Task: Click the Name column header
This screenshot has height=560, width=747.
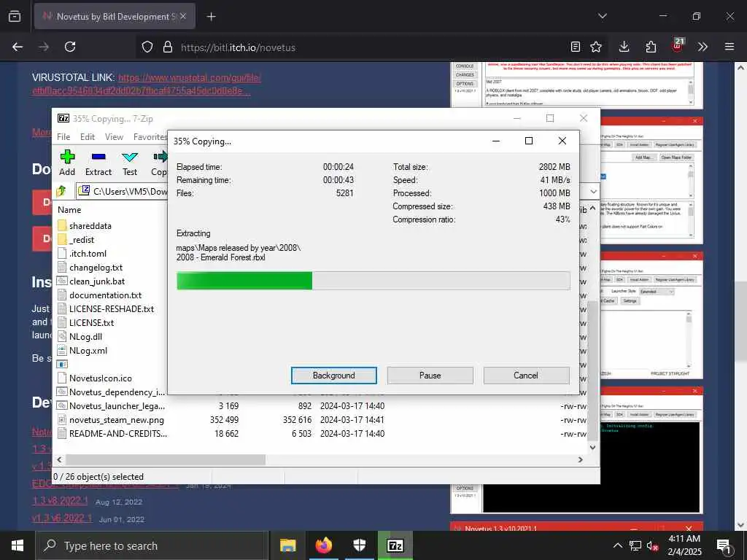Action: click(69, 209)
